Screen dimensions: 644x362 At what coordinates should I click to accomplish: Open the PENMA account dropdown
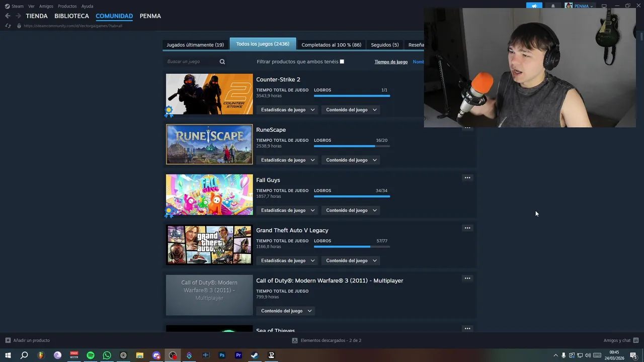pos(580,6)
